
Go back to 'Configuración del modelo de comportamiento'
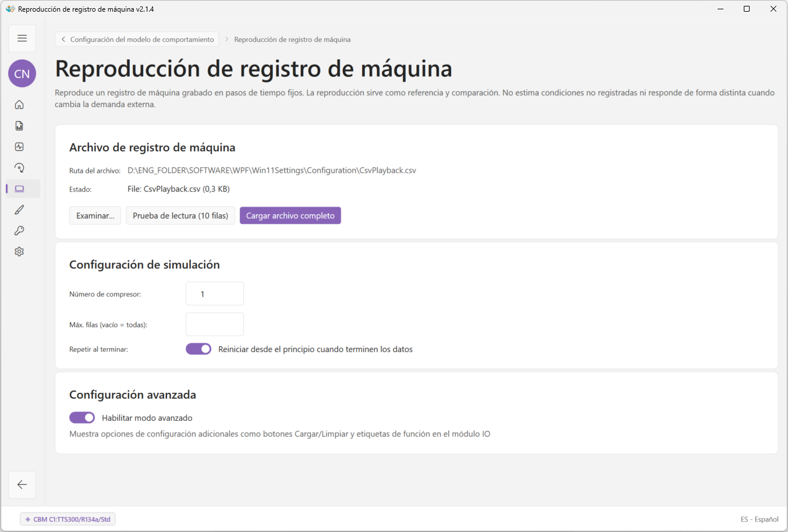(x=137, y=40)
